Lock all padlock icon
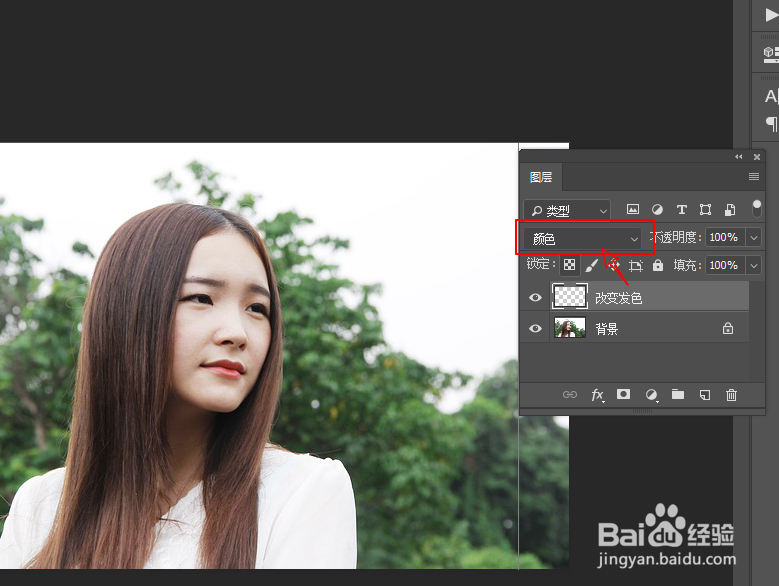Viewport: 779px width, 586px height. point(658,265)
